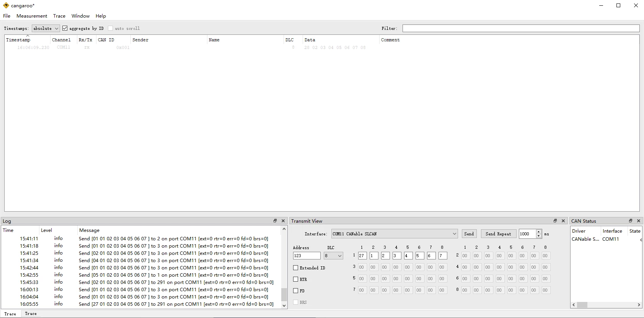Click the Log Level column header

[58, 230]
